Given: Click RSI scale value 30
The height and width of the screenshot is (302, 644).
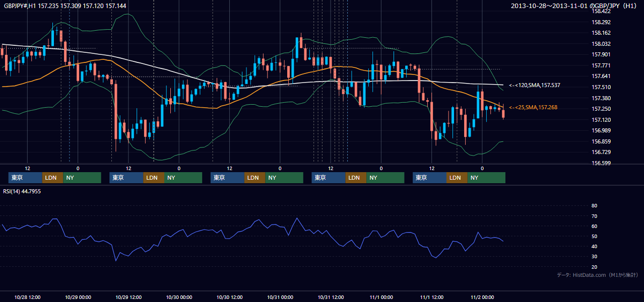Looking at the screenshot, I should pyautogui.click(x=594, y=257).
